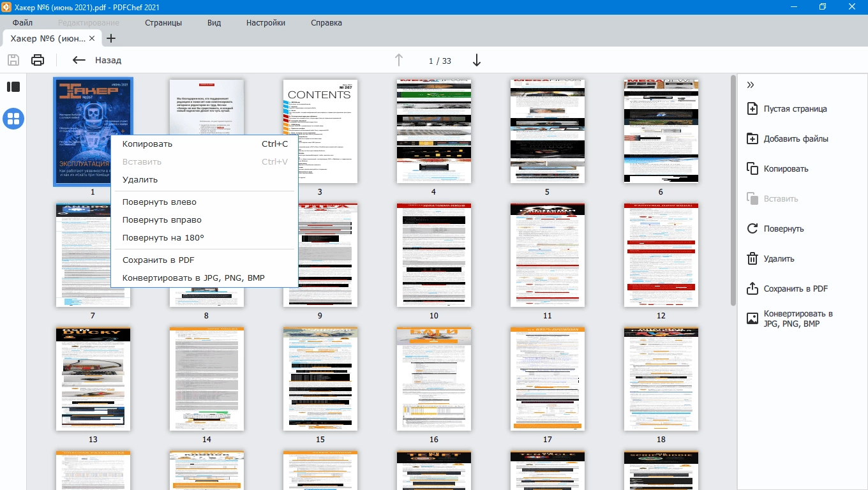This screenshot has width=868, height=490.
Task: Click the save floppy disk icon
Action: click(x=13, y=60)
